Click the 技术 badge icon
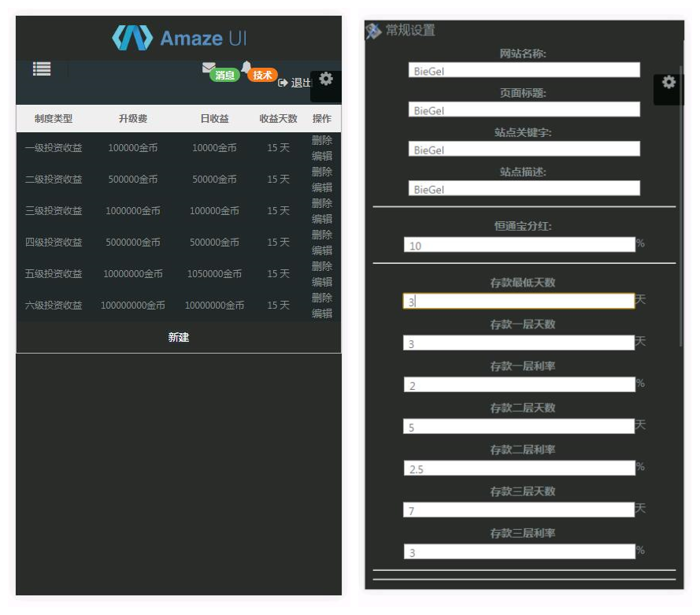 point(261,76)
